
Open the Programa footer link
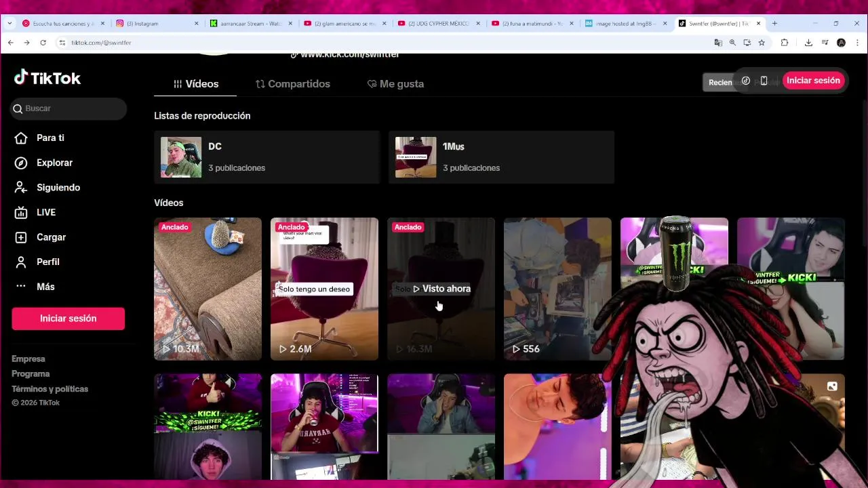click(x=31, y=374)
